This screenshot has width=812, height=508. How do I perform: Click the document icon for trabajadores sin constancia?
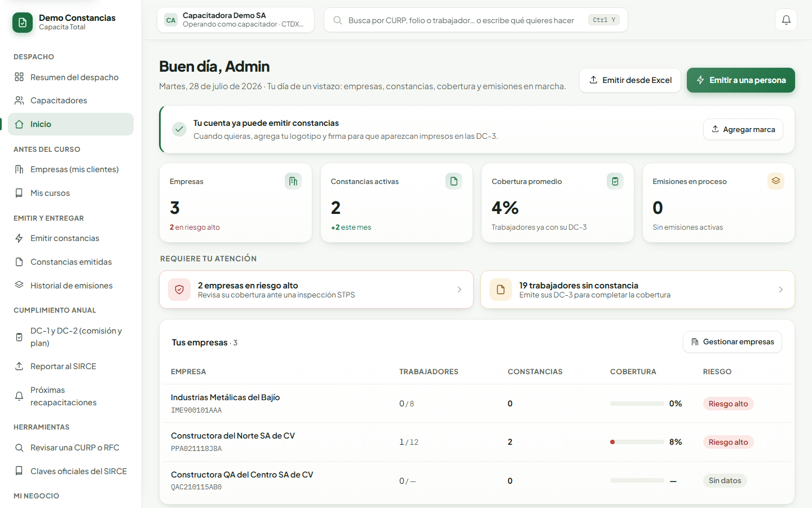point(501,290)
